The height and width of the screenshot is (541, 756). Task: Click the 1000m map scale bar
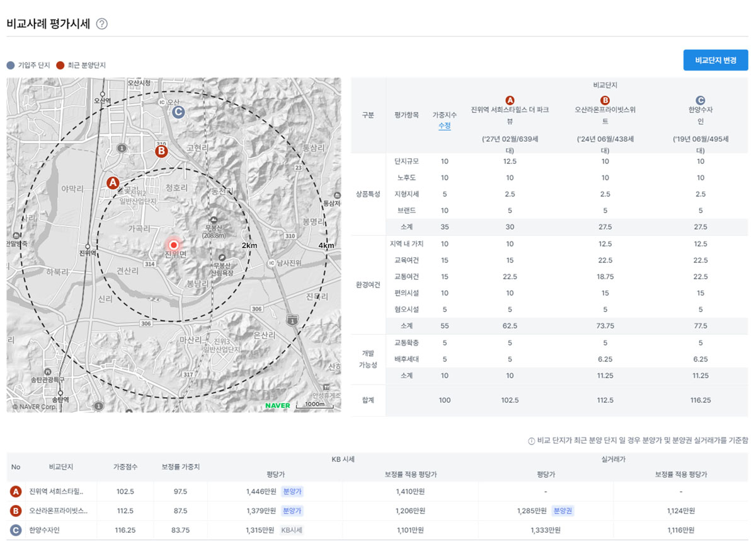(314, 405)
